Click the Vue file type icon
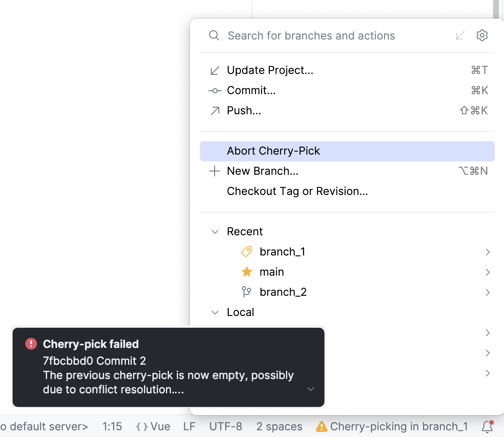This screenshot has height=437, width=504. pyautogui.click(x=142, y=426)
